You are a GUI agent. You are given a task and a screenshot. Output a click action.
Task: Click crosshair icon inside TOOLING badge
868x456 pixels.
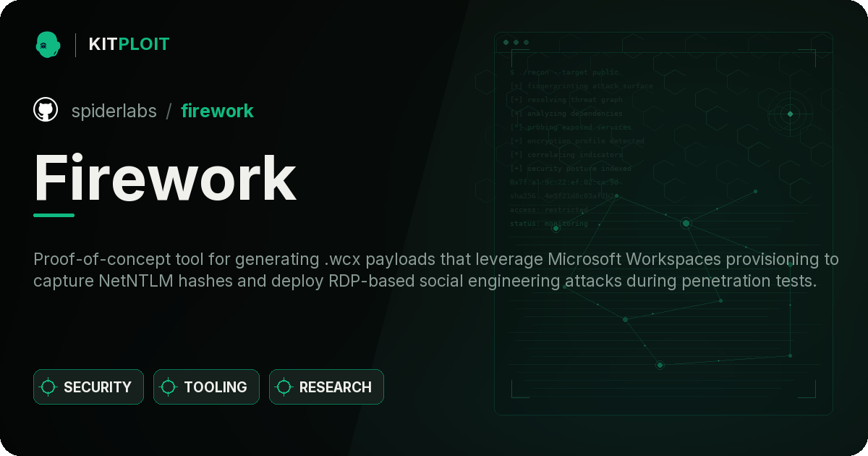[169, 387]
